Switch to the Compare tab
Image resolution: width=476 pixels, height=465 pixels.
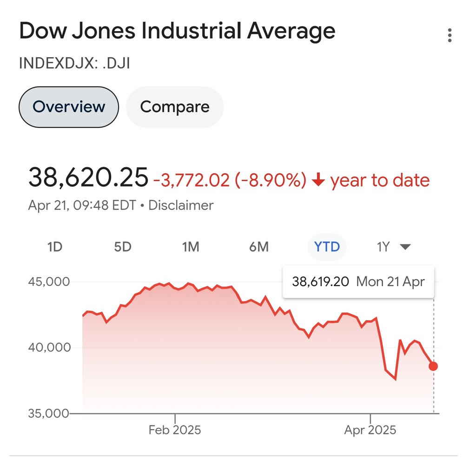[175, 107]
